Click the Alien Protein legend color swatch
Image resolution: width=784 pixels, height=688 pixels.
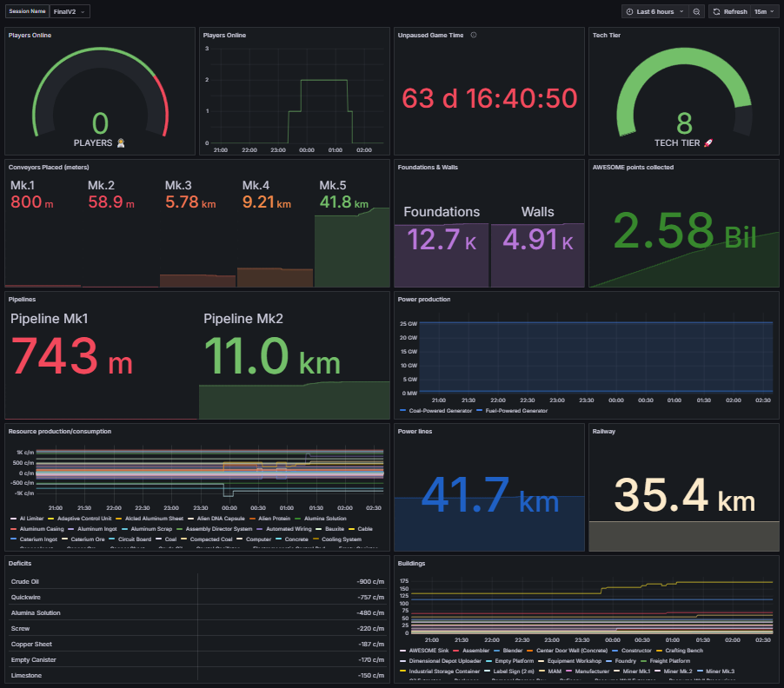click(253, 519)
